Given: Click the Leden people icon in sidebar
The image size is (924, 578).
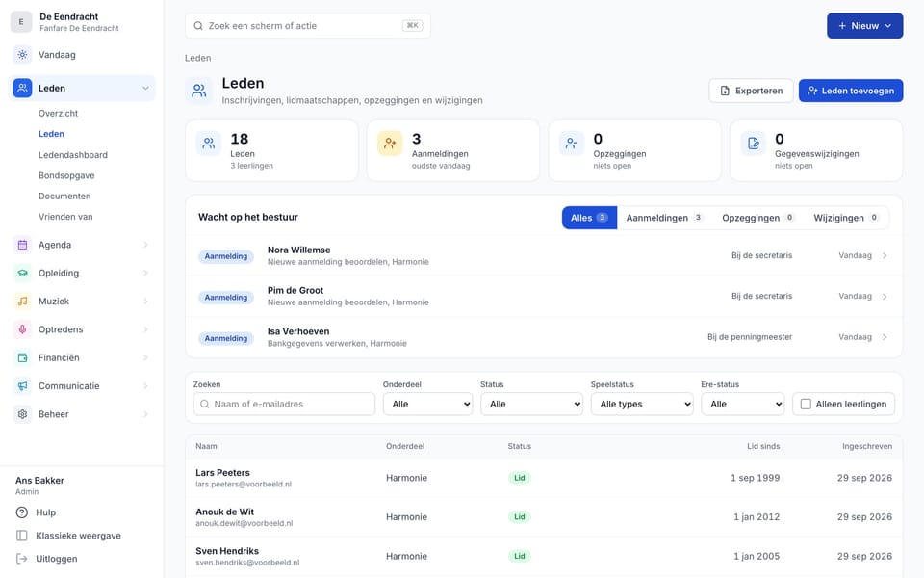Looking at the screenshot, I should coord(22,88).
